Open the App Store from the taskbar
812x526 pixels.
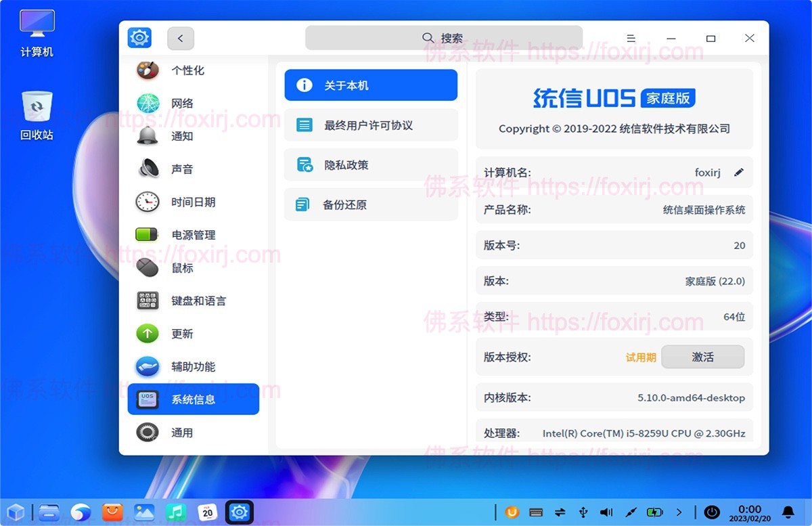(x=112, y=512)
